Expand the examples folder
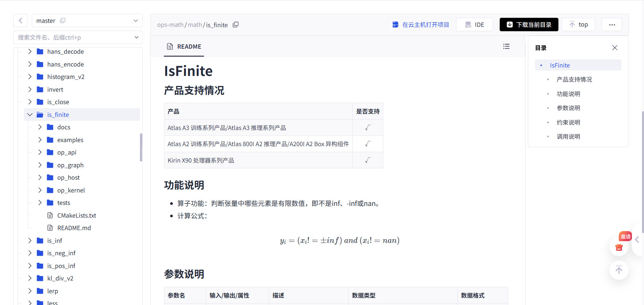 [x=40, y=140]
